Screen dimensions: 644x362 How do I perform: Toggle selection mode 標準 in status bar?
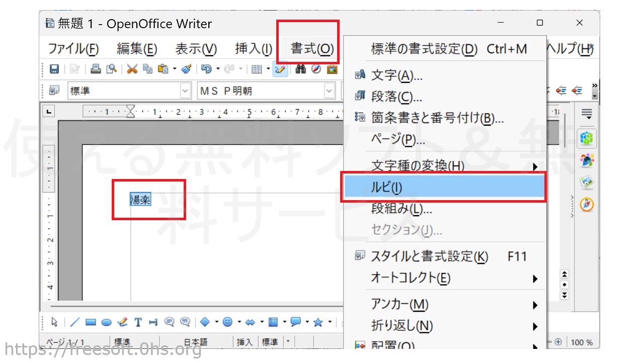click(270, 342)
